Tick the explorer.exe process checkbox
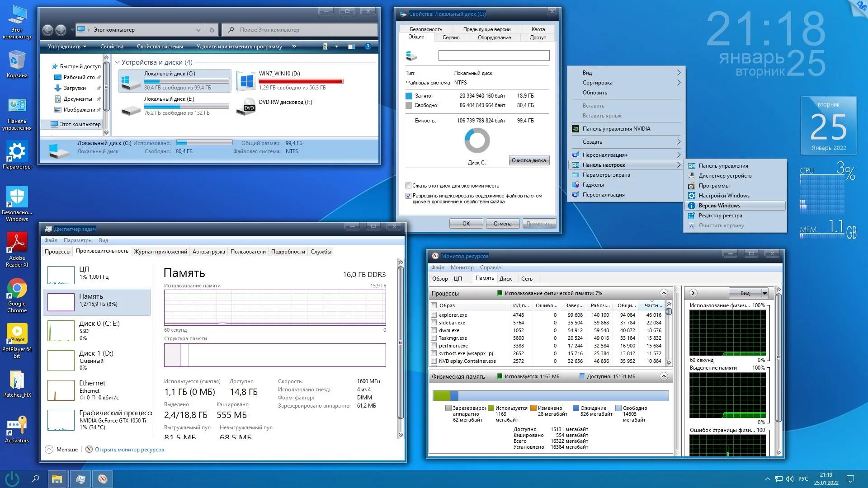 pos(434,315)
